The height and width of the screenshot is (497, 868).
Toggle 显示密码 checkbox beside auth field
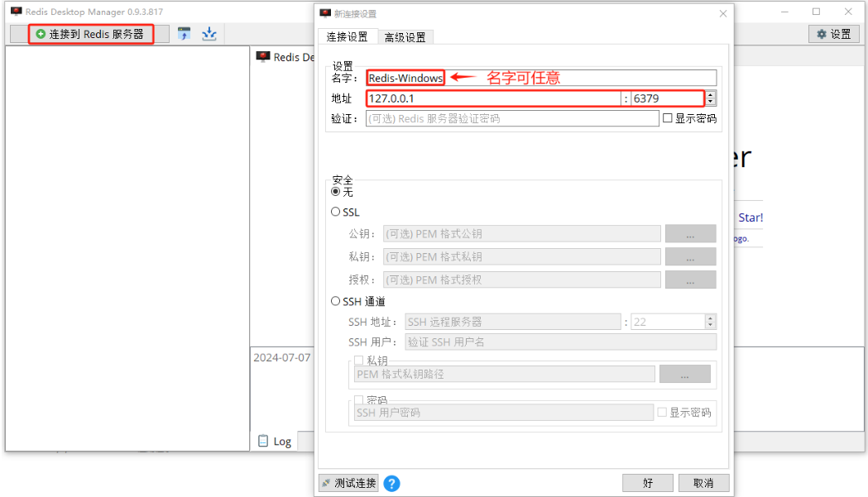click(668, 118)
